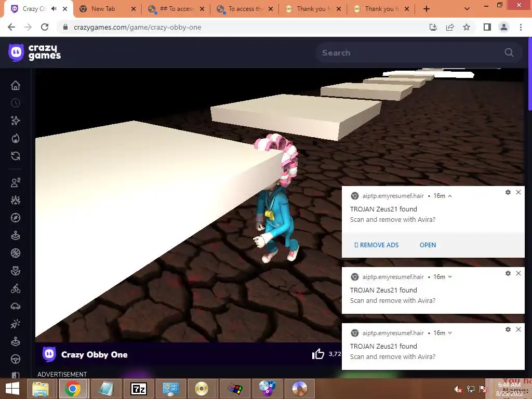Open the New games sparkle icon
Viewport: 532px width, 399px height.
16,121
